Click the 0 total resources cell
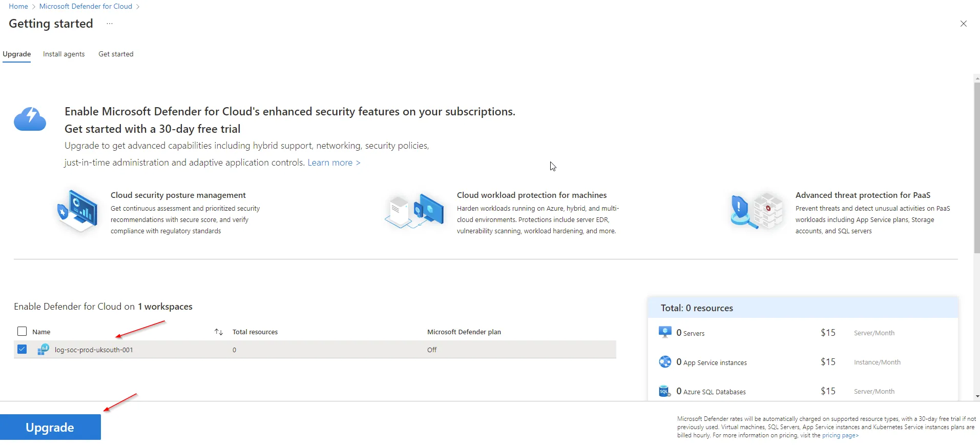 235,350
